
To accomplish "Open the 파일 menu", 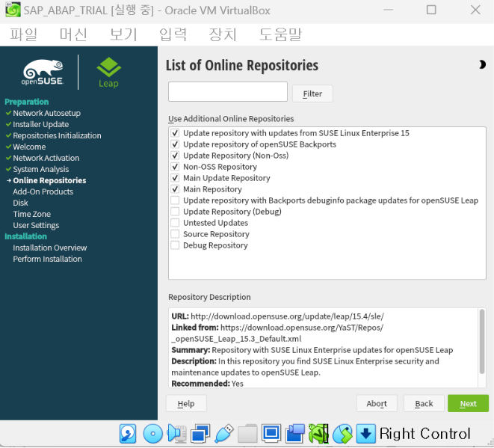I will pos(24,34).
